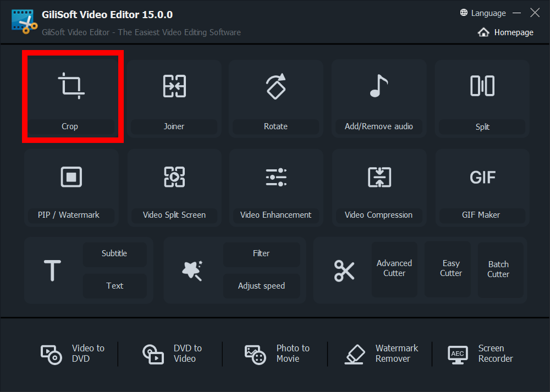Open the Text tool button

(x=115, y=286)
